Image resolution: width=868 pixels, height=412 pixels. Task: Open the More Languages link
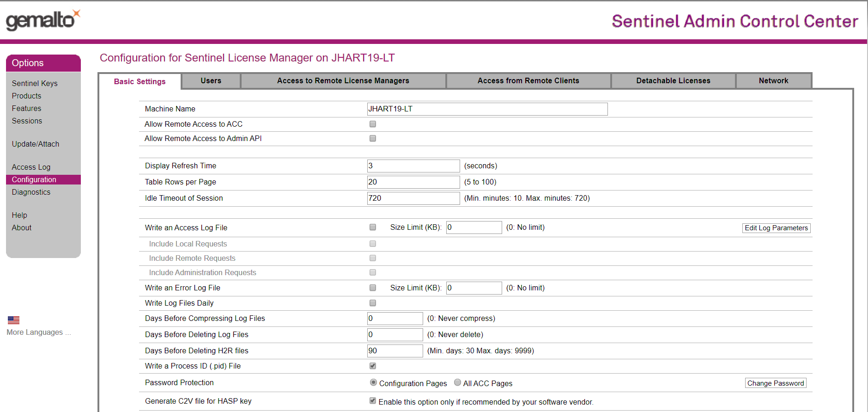pyautogui.click(x=39, y=332)
